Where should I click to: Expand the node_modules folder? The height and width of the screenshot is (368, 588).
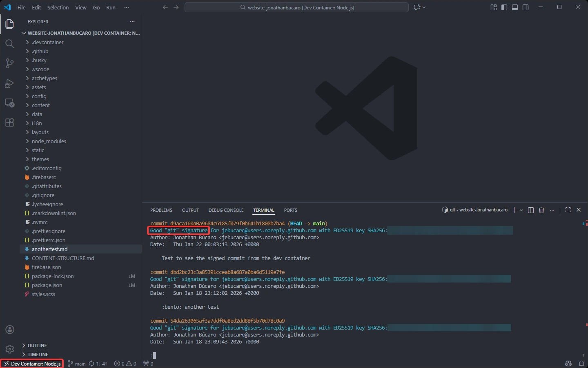pos(49,141)
